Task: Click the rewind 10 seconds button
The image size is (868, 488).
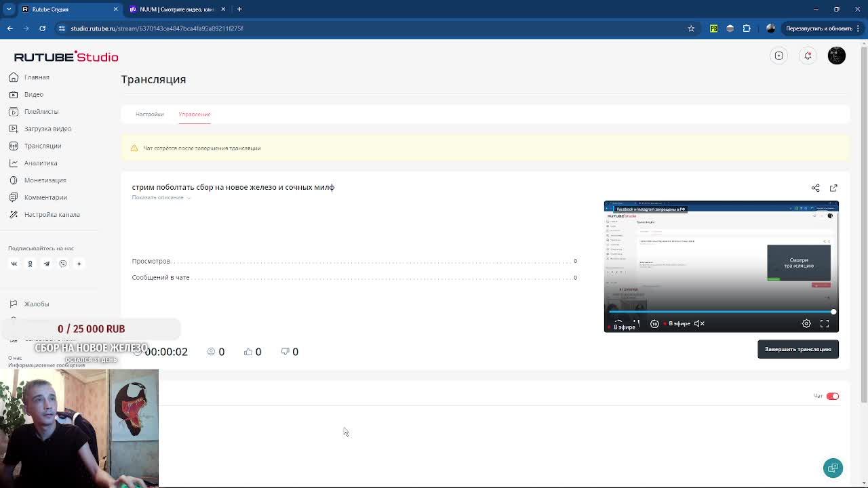Action: 654,323
